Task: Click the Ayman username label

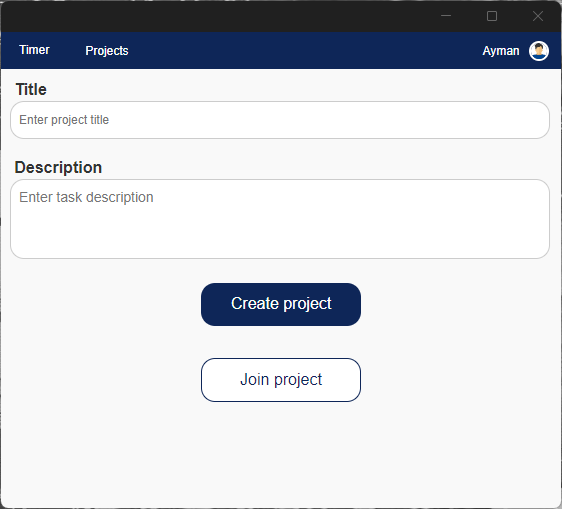Action: pos(501,51)
